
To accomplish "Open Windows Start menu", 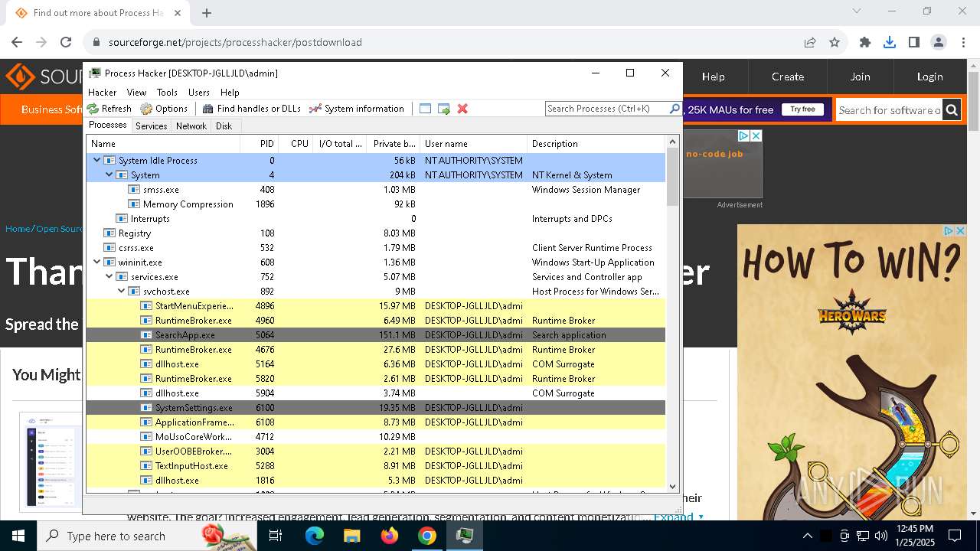I will [x=18, y=536].
